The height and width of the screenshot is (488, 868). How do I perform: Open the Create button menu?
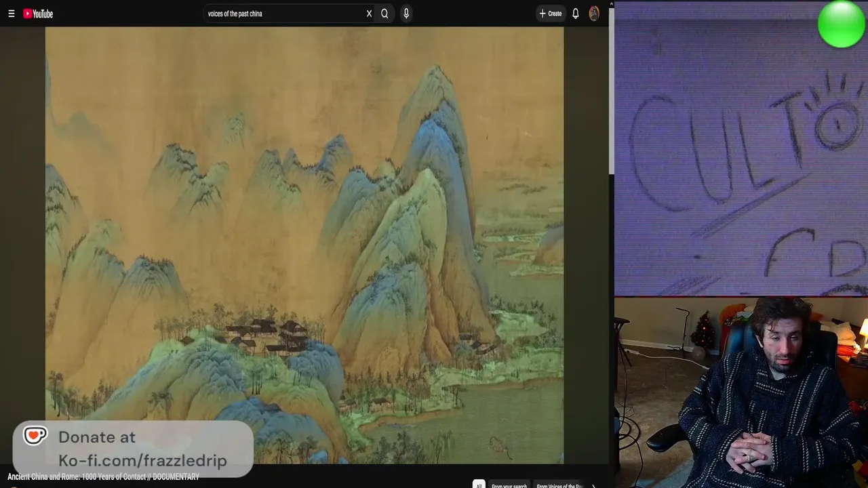pos(550,14)
